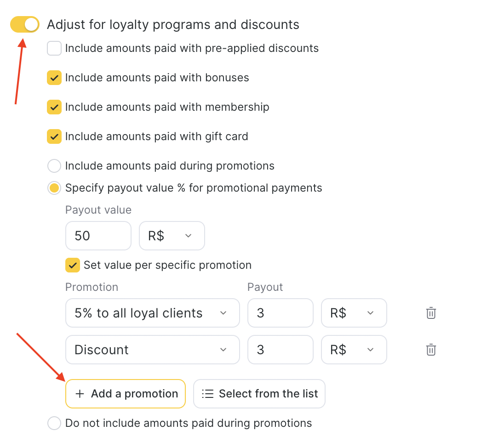Screen dimensions: 504x442
Task: Click Select from the list button
Action: click(x=259, y=393)
